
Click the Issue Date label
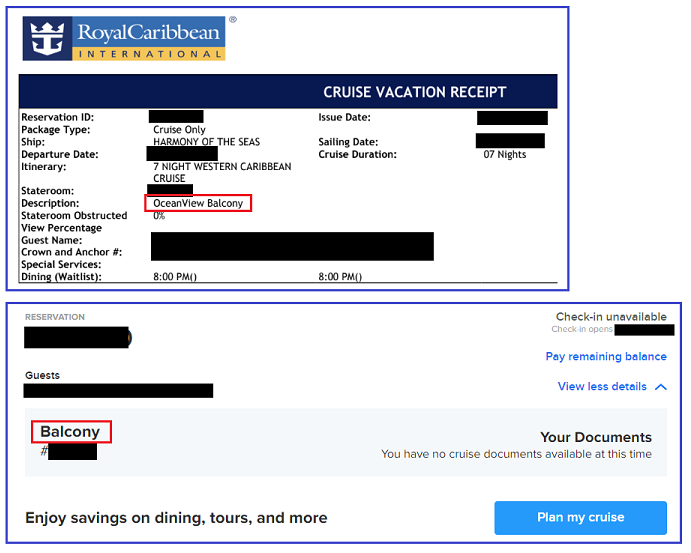tap(345, 117)
